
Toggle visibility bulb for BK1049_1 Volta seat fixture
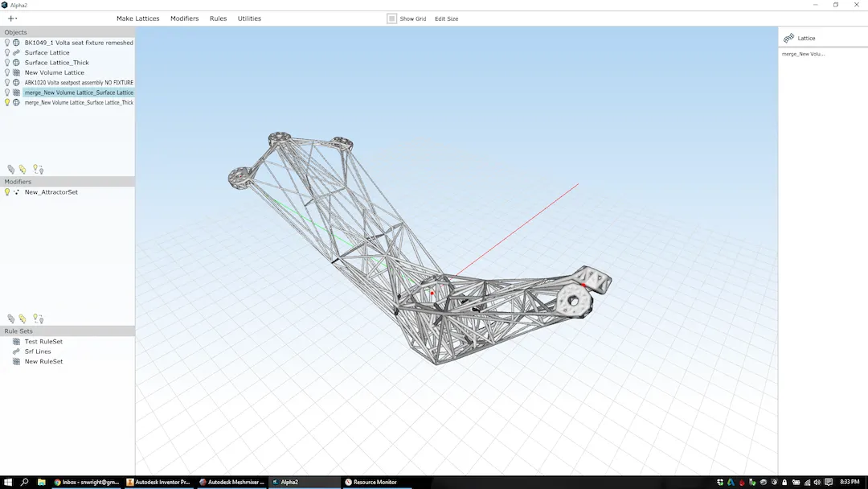coord(7,43)
